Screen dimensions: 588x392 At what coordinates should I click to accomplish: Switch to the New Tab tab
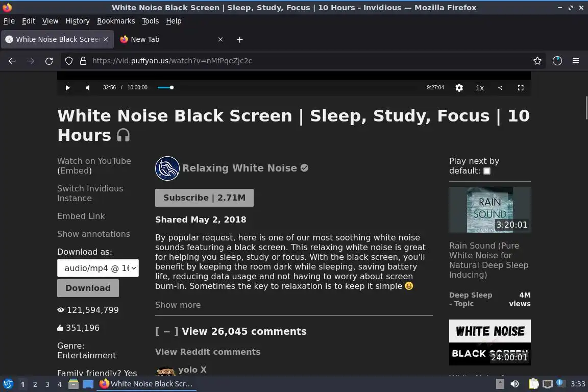(x=173, y=39)
